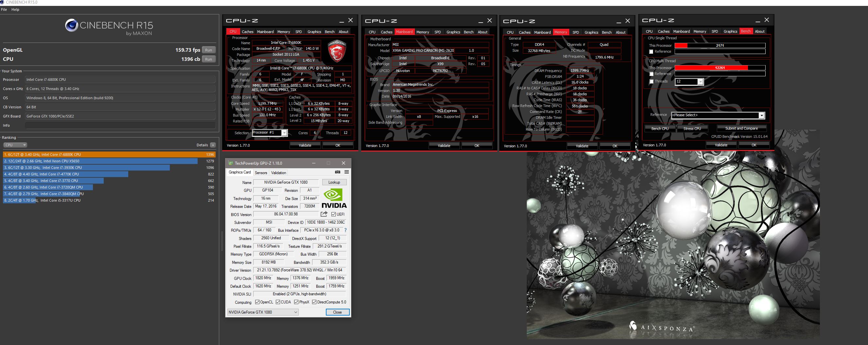Minimize the CPU-Z Memory window
This screenshot has width=868, height=345.
tap(619, 22)
